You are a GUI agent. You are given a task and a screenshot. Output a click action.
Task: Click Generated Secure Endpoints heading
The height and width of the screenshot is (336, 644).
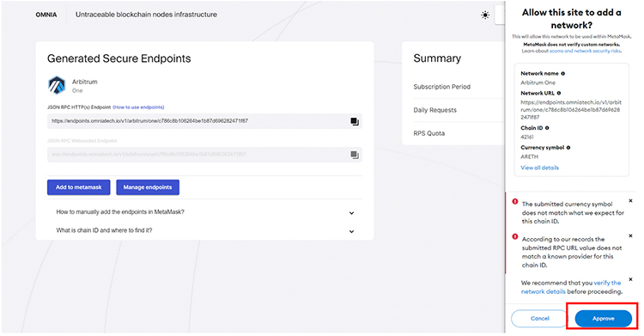118,58
